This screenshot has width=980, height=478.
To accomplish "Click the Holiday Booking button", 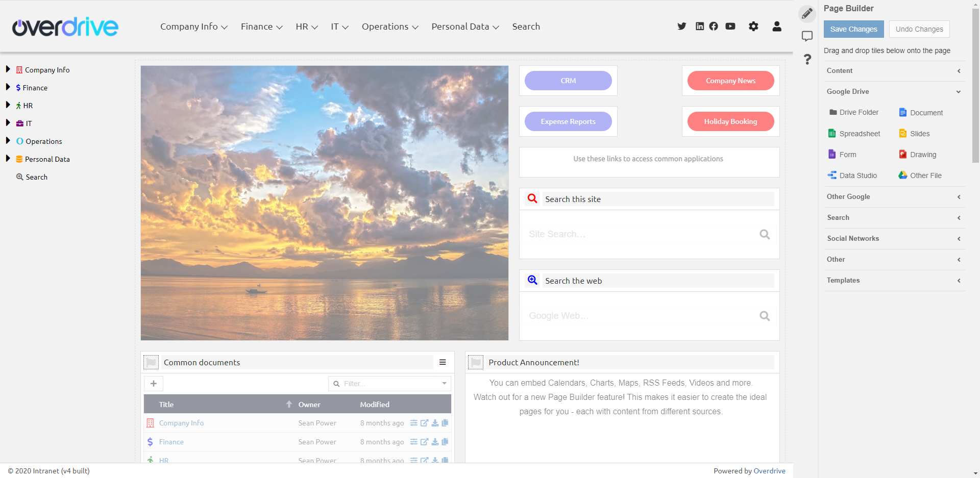I will pyautogui.click(x=730, y=121).
